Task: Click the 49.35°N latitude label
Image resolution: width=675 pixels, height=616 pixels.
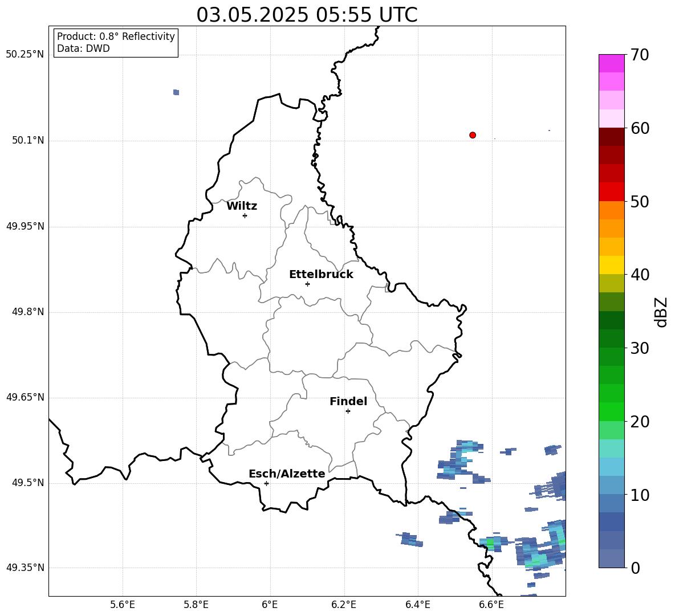Action: click(25, 568)
